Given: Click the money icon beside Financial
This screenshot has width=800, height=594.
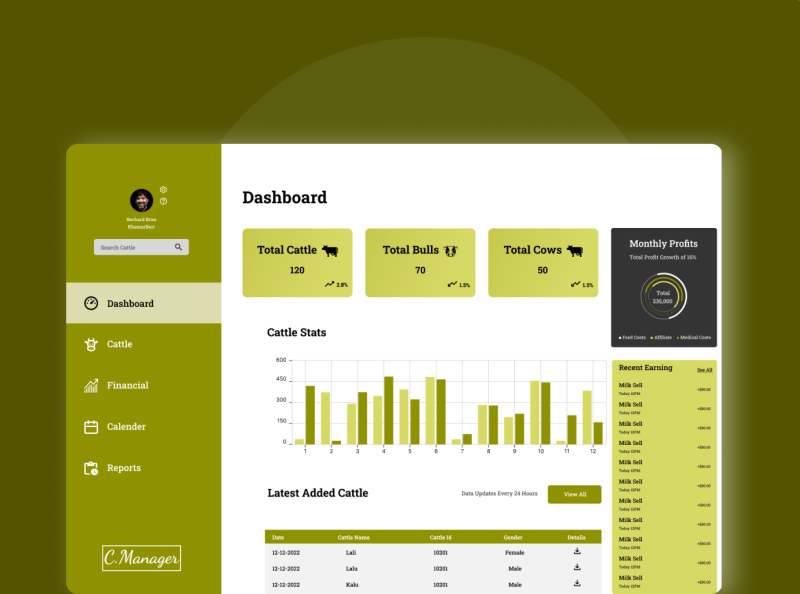Looking at the screenshot, I should (90, 385).
